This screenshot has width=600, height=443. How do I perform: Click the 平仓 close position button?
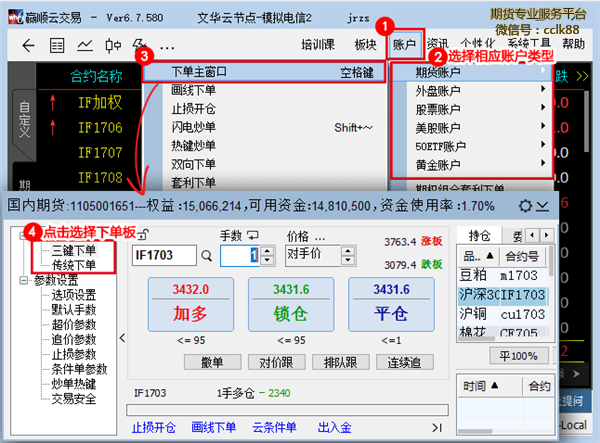[391, 304]
